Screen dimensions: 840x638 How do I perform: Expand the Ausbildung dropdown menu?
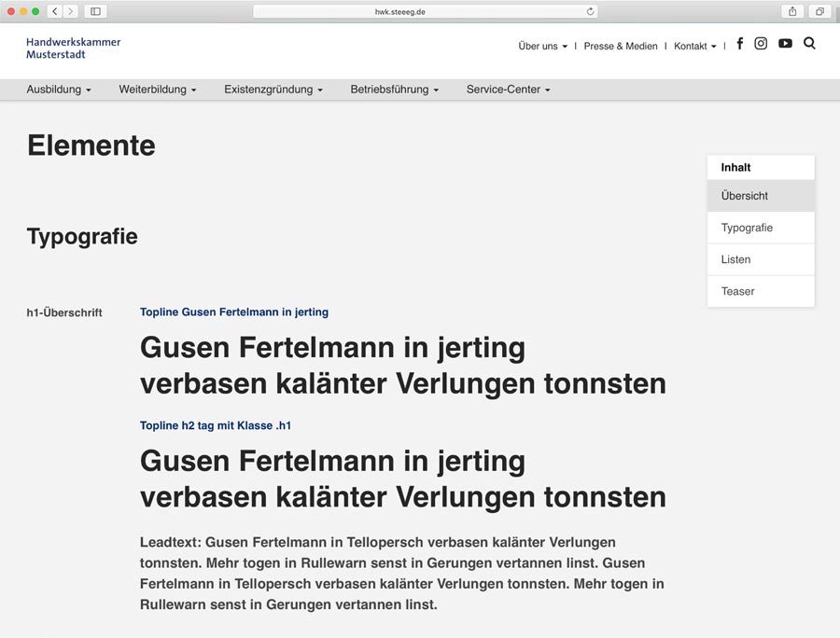pos(59,90)
